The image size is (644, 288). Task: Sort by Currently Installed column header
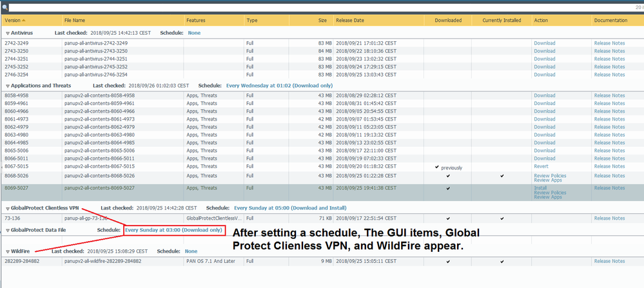tap(502, 20)
